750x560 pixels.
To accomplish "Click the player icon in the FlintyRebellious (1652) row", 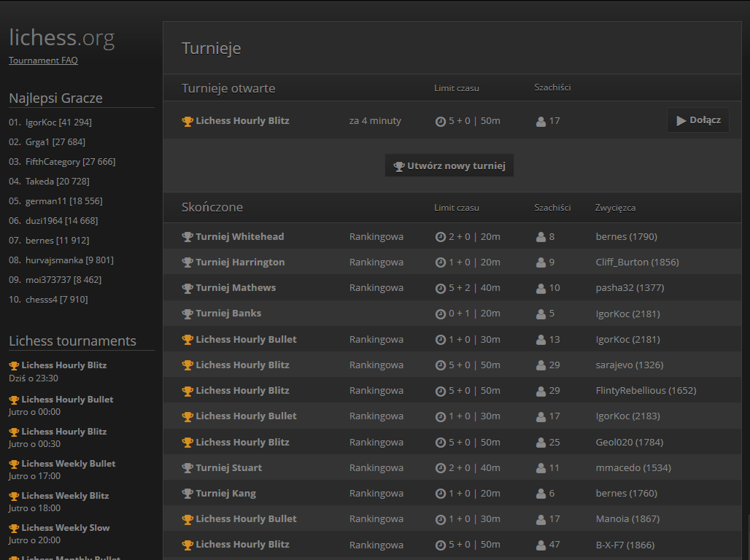I will click(x=541, y=391).
